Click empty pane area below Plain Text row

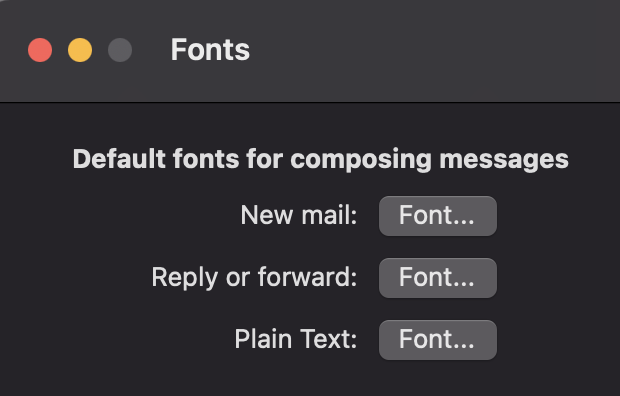click(x=310, y=380)
